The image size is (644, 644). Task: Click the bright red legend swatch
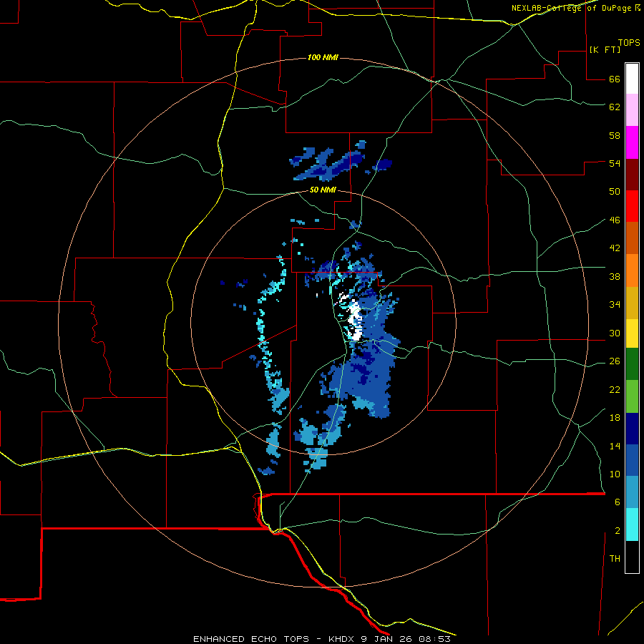[632, 206]
